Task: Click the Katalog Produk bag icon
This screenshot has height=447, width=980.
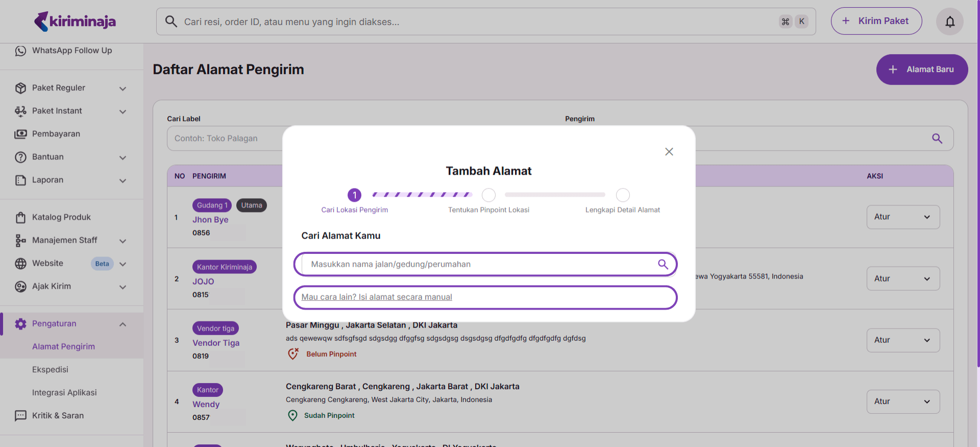Action: [20, 218]
